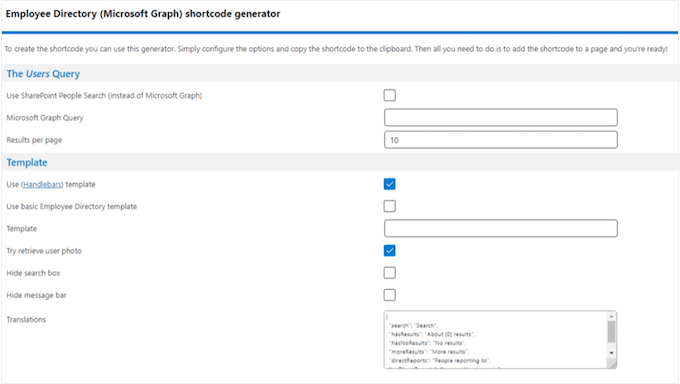680x384 pixels.
Task: Click the Hide search box label
Action: pyautogui.click(x=33, y=273)
